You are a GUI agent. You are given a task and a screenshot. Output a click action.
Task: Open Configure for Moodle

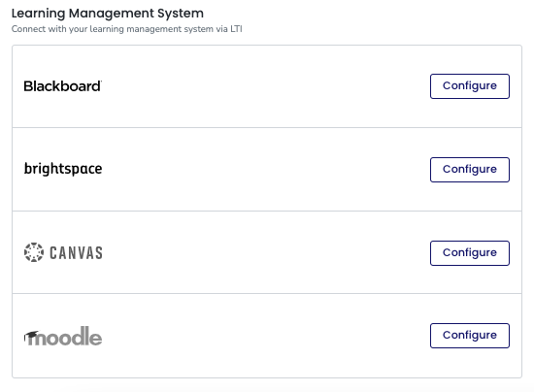point(470,336)
